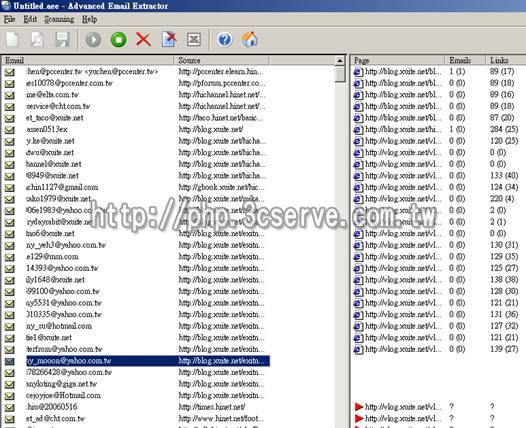Click the Emails column header in right panel
Screen dimensions: 526x428
(x=465, y=60)
